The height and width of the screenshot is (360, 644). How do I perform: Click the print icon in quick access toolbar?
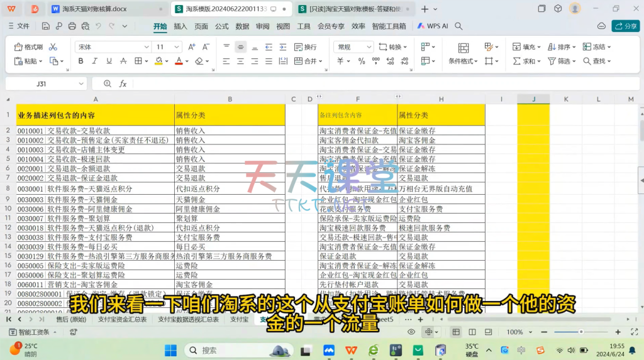[x=72, y=26]
